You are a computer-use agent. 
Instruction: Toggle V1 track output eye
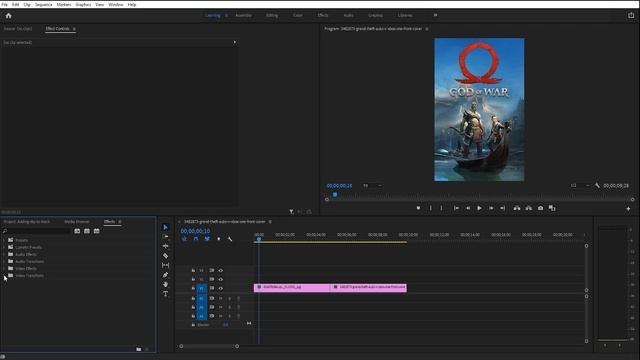coord(220,288)
